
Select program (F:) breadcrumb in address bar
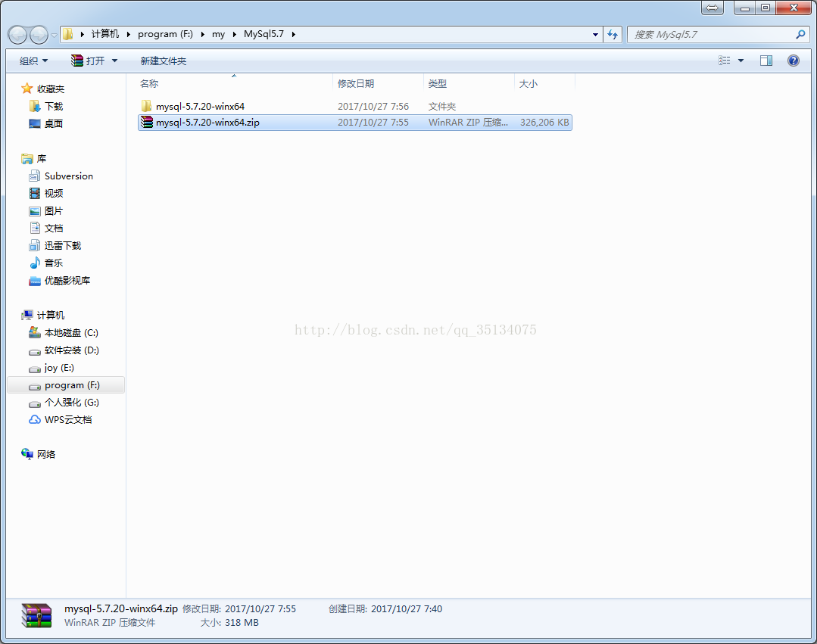[165, 34]
